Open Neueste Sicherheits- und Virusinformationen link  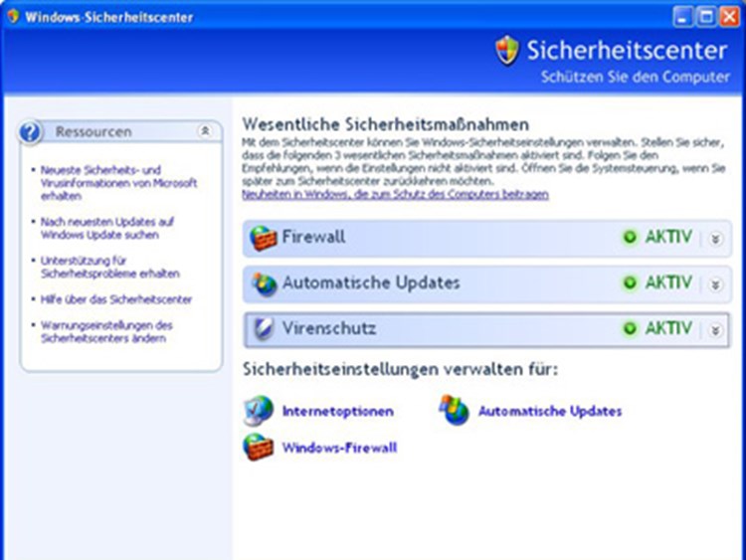[118, 183]
